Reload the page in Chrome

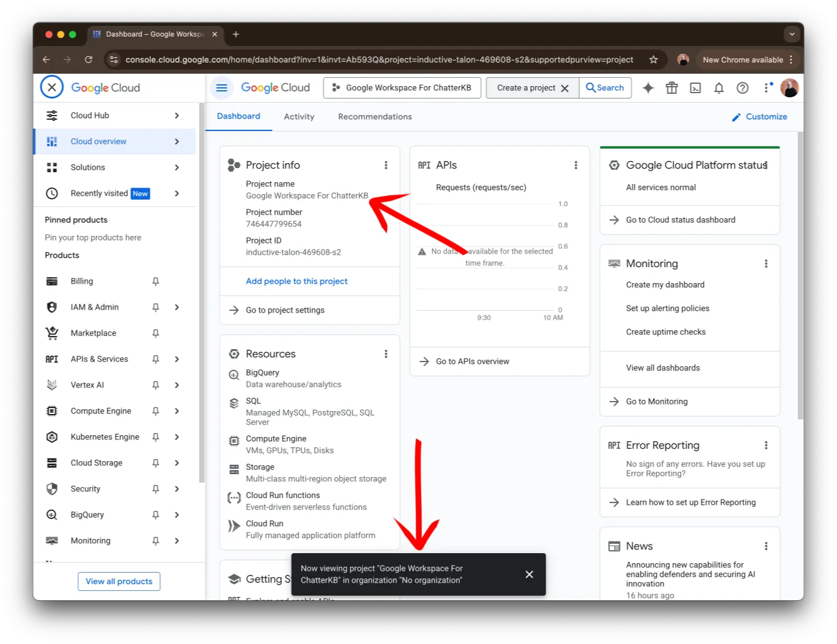(88, 60)
